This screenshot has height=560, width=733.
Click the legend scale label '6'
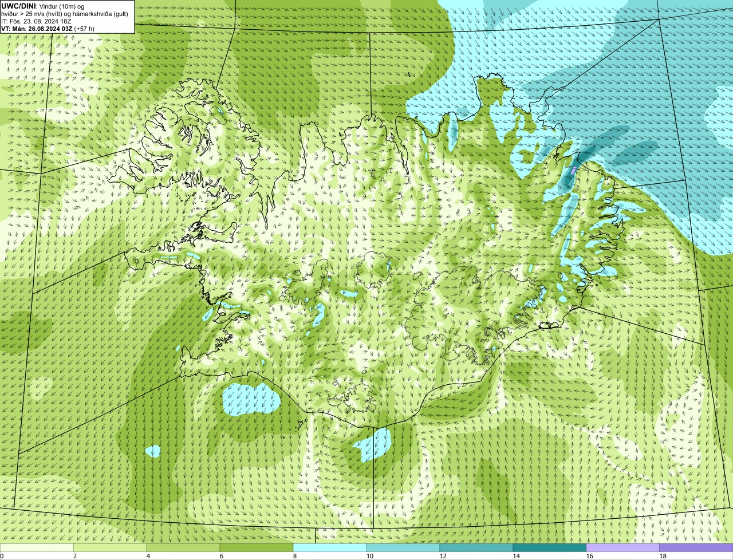(x=222, y=556)
